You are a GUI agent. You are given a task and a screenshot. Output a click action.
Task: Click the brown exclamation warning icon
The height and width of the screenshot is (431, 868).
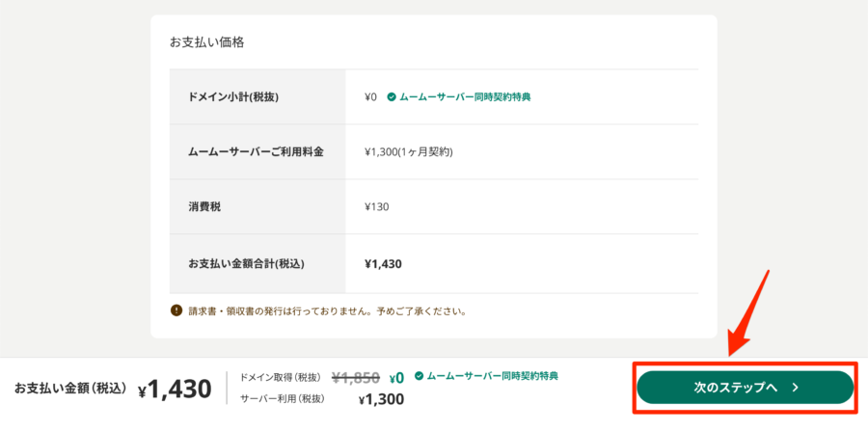tap(176, 310)
